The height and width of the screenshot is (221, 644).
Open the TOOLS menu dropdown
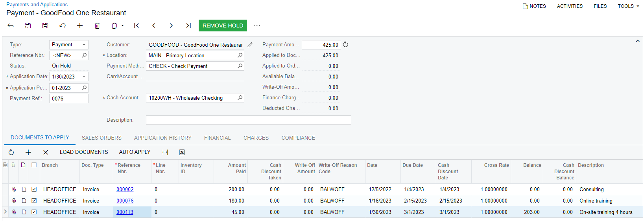[x=628, y=6]
